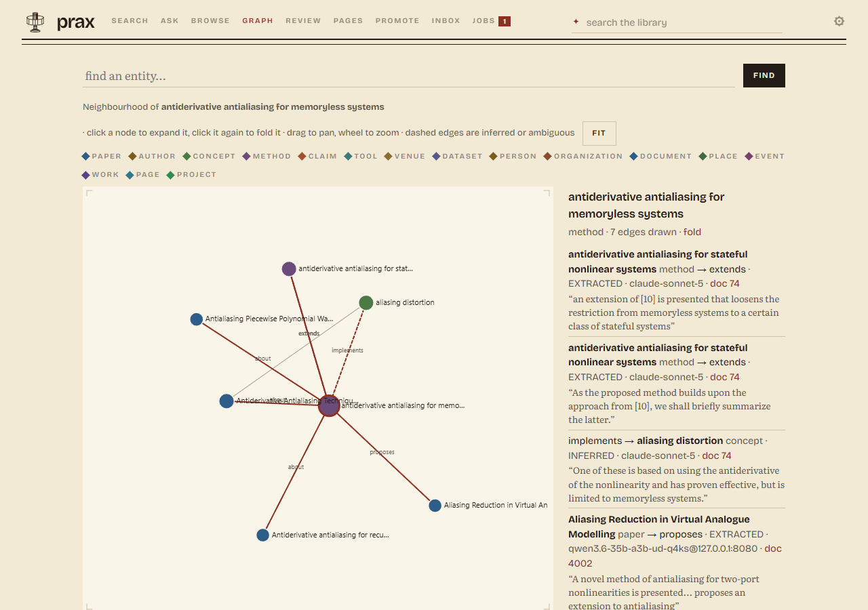Select the GRAPH nav item
868x610 pixels.
[258, 21]
